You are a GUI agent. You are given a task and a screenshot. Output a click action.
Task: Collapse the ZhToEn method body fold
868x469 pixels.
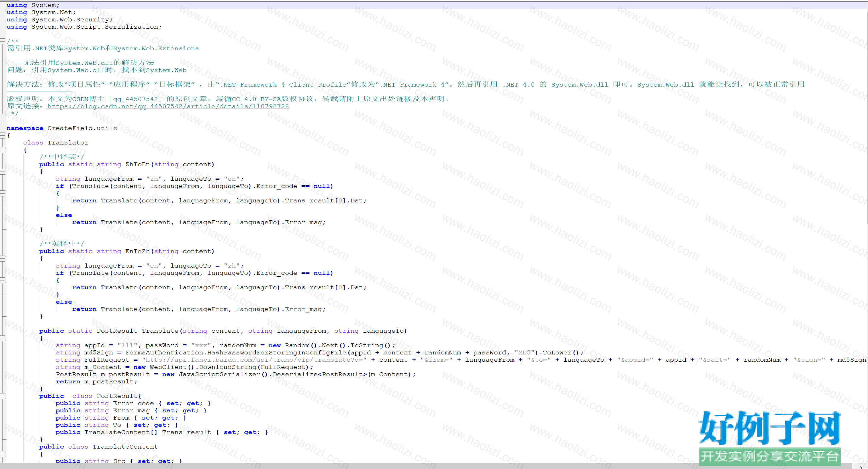coord(2,172)
